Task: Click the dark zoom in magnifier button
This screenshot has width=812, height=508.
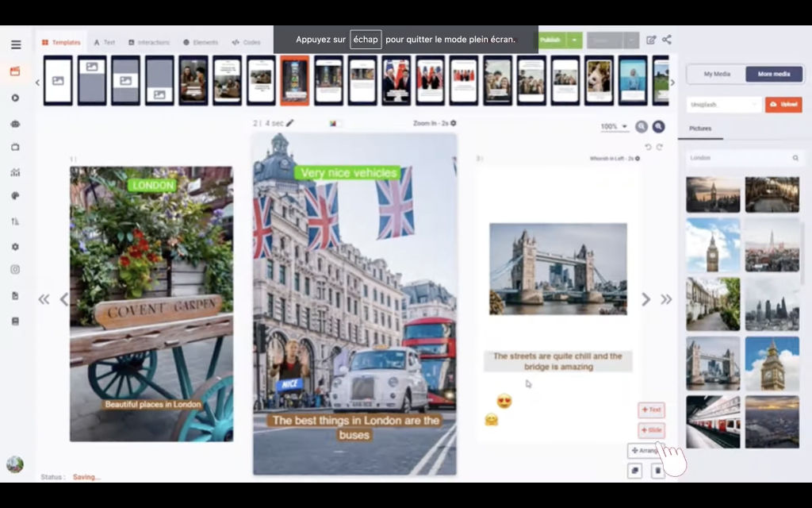Action: coord(659,126)
